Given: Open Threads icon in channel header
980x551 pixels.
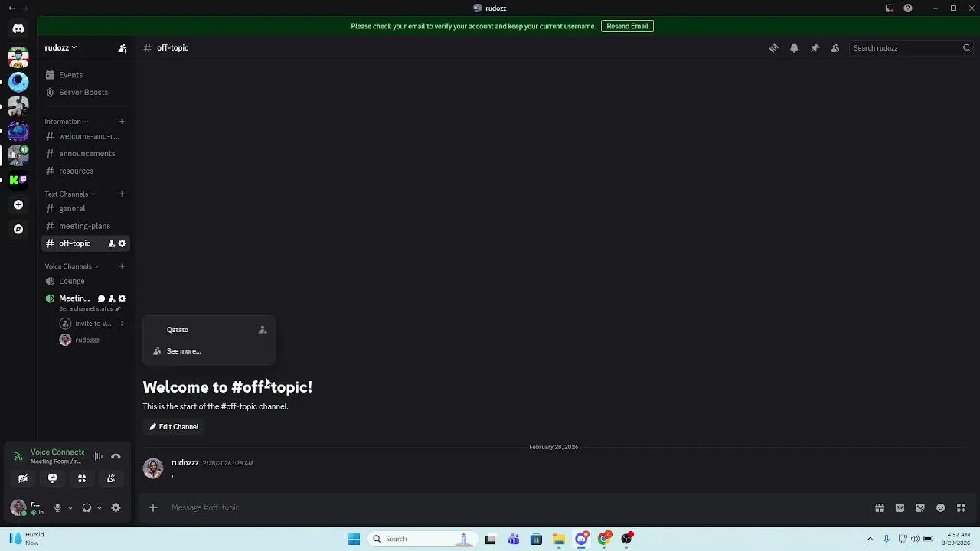Looking at the screenshot, I should (773, 47).
